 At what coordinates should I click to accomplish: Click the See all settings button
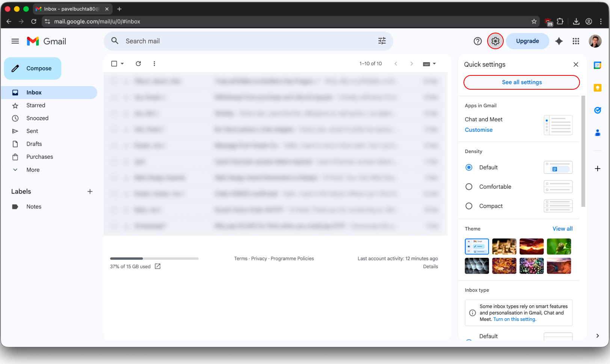pos(521,82)
